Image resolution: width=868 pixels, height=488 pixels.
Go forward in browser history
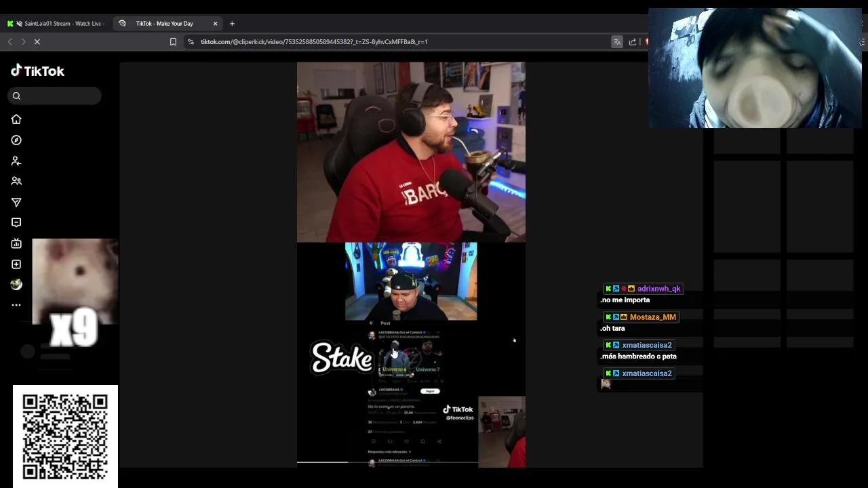tap(23, 42)
